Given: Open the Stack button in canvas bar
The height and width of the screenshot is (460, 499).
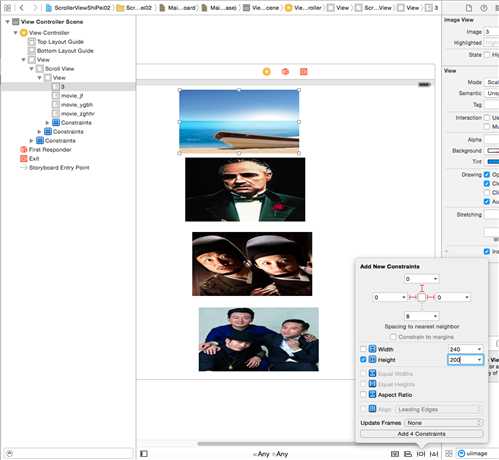Looking at the screenshot, I should coord(395,454).
